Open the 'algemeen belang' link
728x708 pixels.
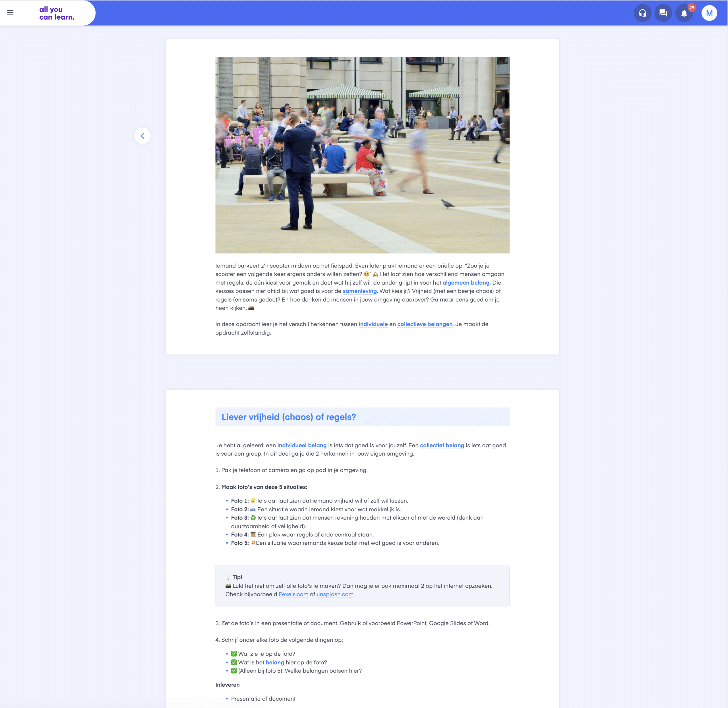tap(466, 283)
